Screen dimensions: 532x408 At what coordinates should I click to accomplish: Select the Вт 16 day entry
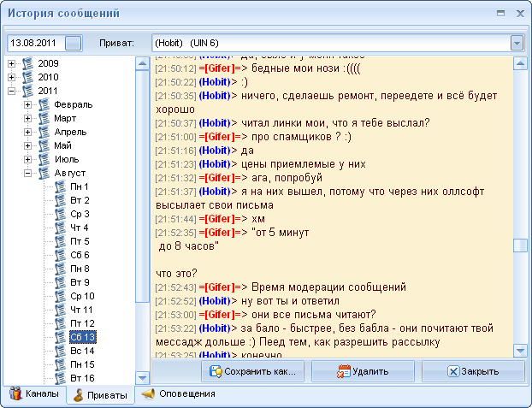click(82, 378)
